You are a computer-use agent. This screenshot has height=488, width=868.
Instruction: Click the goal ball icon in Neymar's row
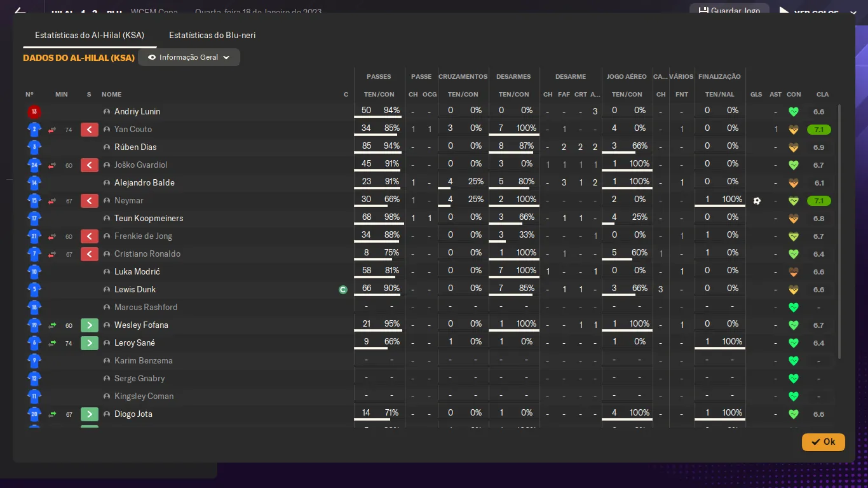click(756, 201)
